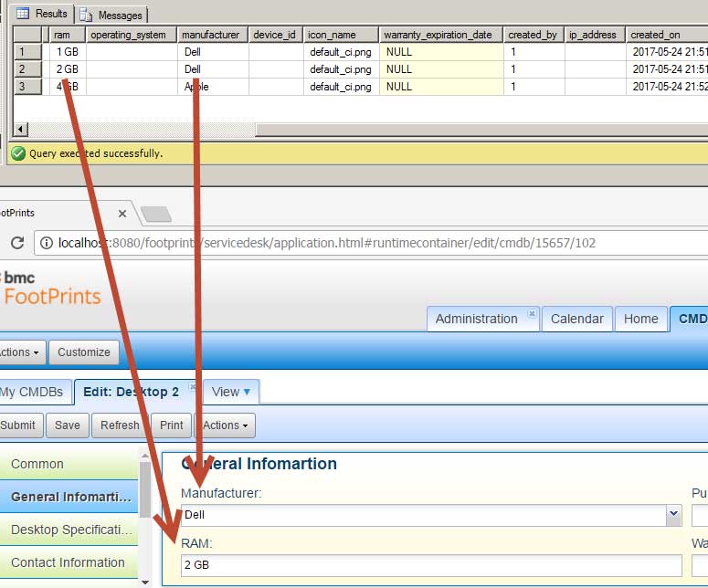708x588 pixels.
Task: Click the down arrow of the section list scrollbar
Action: tap(145, 583)
